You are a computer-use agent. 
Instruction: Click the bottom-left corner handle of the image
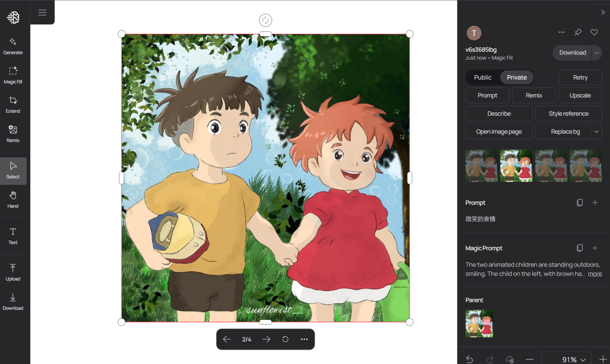pyautogui.click(x=121, y=322)
